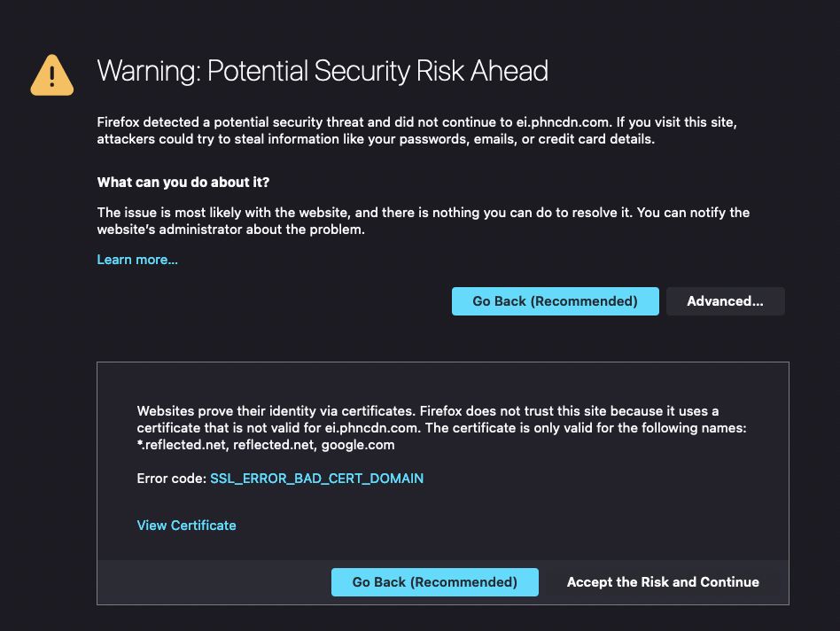Click Go Back (Recommended) in the advanced panel
The image size is (840, 631).
click(435, 582)
